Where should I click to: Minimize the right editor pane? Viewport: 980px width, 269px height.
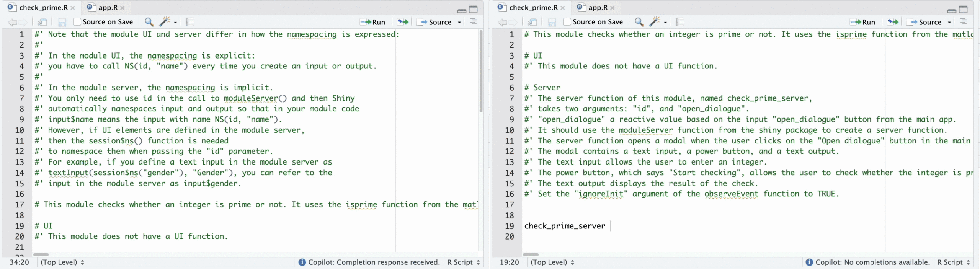click(952, 10)
